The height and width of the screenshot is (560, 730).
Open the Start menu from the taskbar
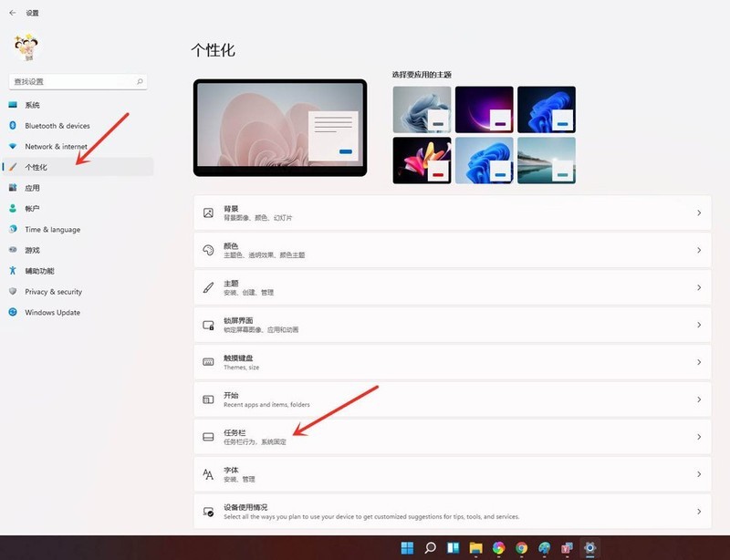[x=410, y=547]
